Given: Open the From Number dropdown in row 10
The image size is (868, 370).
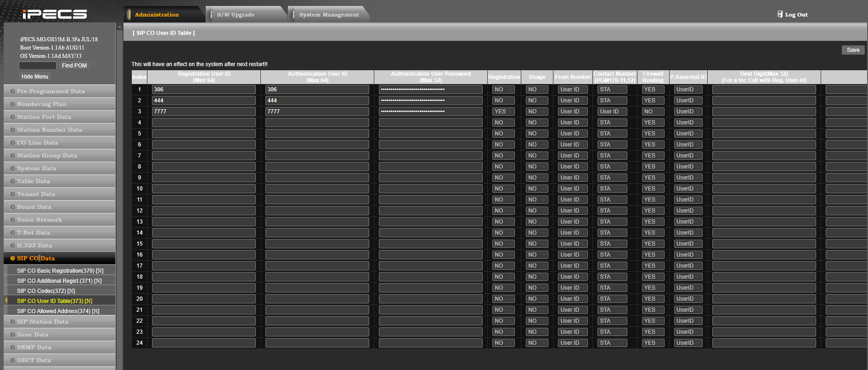Looking at the screenshot, I should 572,189.
